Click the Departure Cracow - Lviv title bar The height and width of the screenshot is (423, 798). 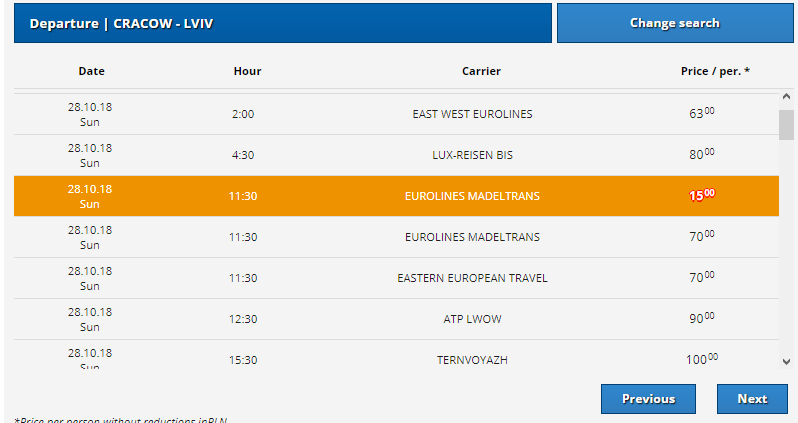(282, 23)
